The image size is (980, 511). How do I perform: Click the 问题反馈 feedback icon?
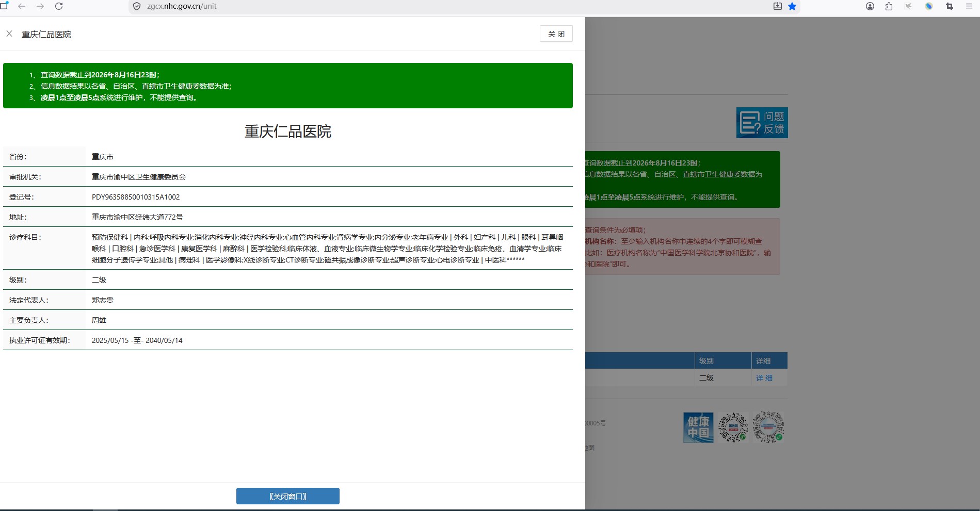[762, 123]
